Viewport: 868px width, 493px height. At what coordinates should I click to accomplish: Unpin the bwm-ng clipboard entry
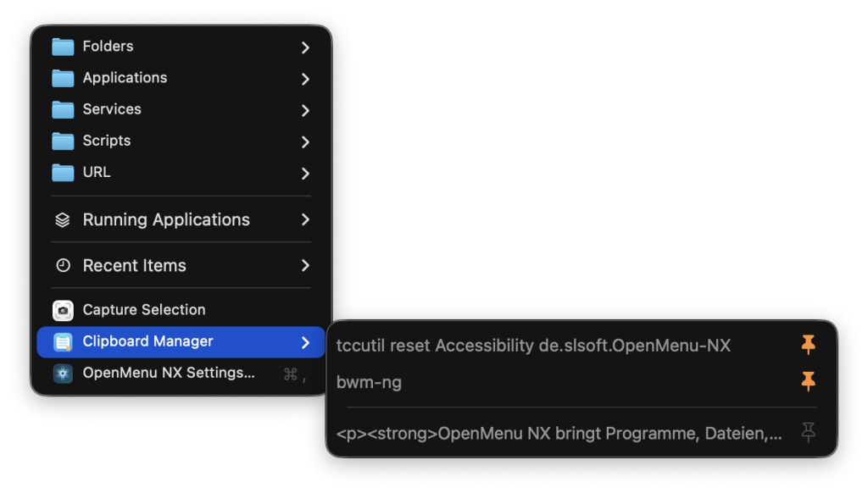(808, 381)
